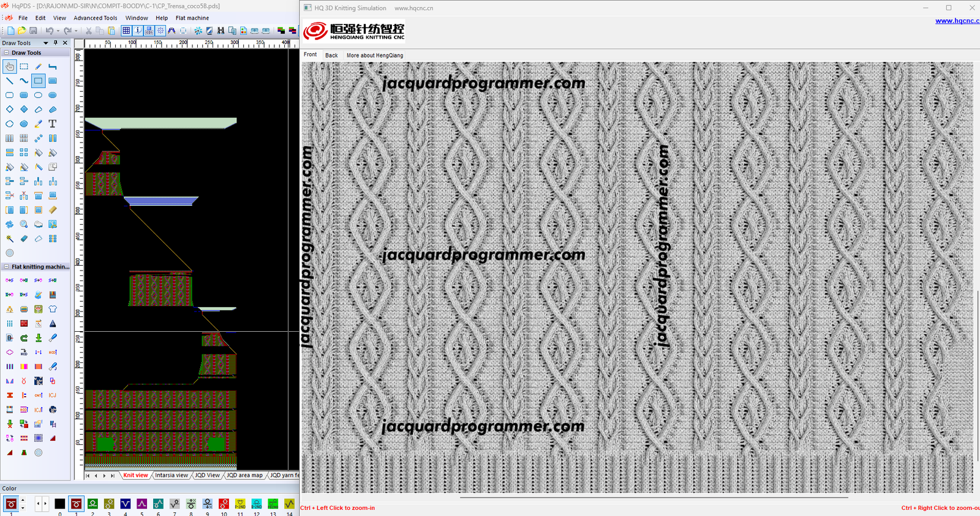Screen dimensions: 980x516
Task: Select the Text tool in Draw Tools
Action: tap(53, 124)
